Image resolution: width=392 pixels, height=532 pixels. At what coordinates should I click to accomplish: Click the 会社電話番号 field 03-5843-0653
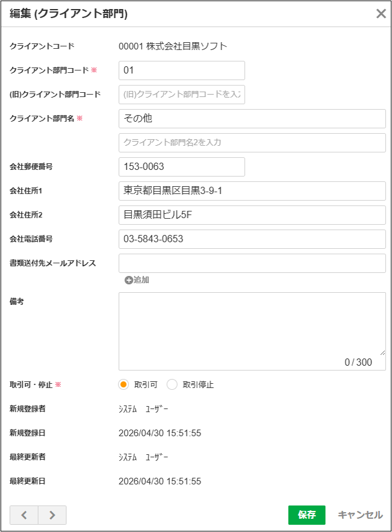252,239
